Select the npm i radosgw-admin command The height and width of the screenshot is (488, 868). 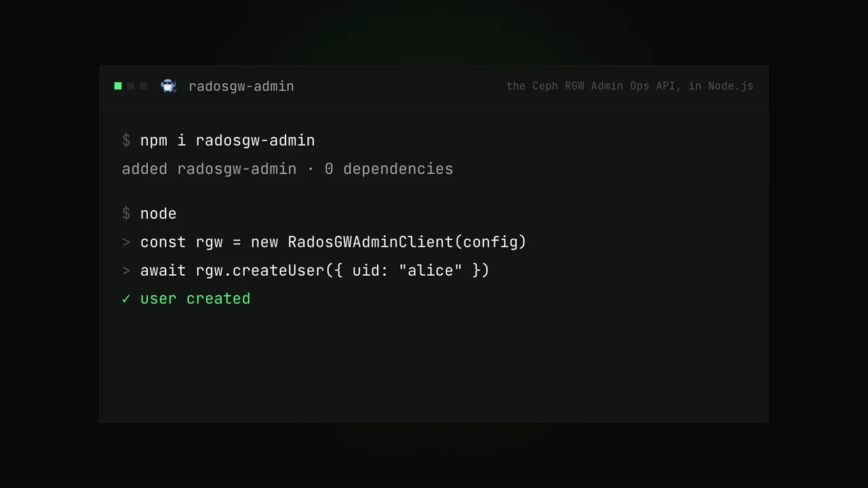click(x=228, y=140)
